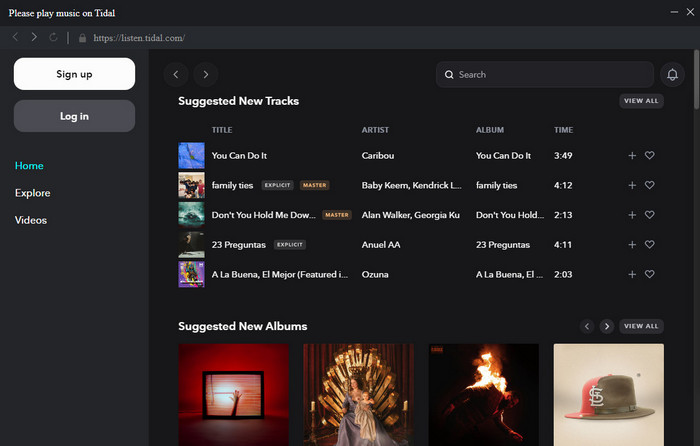Click the Search input field
The width and height of the screenshot is (700, 446).
click(545, 75)
